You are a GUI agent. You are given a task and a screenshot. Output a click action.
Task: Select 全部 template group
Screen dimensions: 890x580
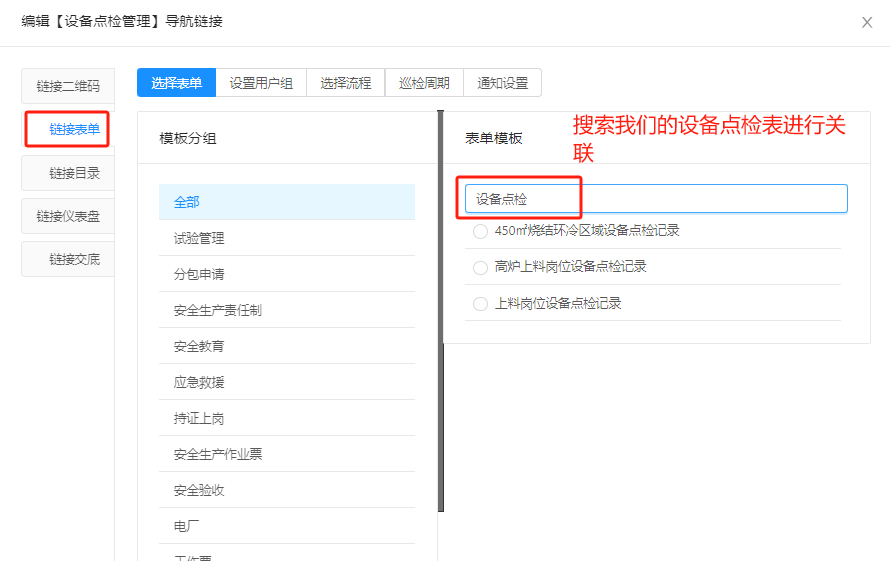[287, 202]
